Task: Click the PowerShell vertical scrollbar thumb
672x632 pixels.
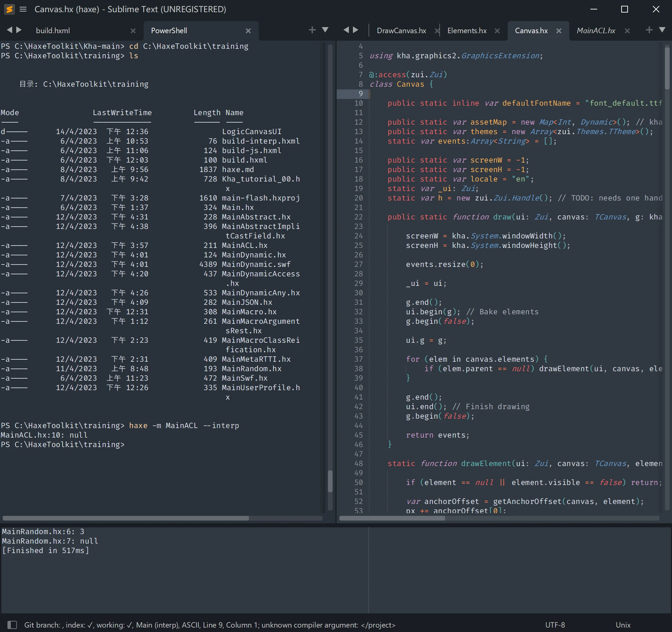Action: click(330, 481)
